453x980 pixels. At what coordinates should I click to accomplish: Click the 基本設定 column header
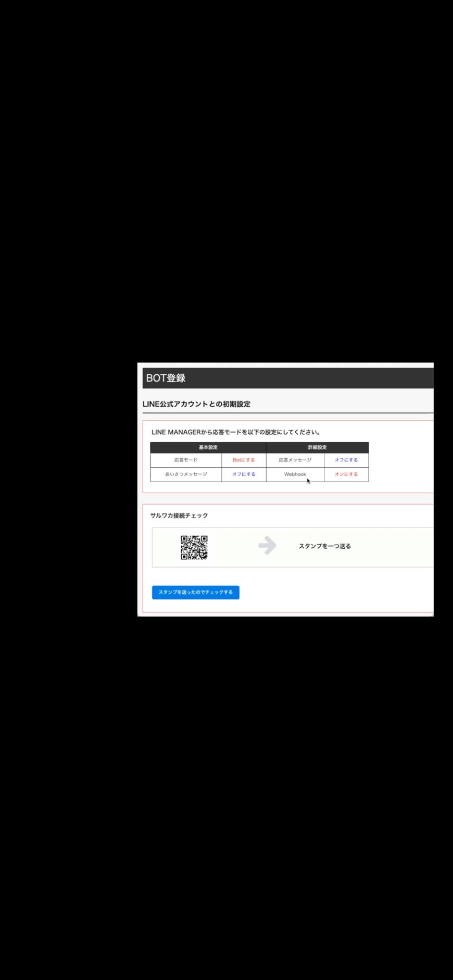[208, 448]
